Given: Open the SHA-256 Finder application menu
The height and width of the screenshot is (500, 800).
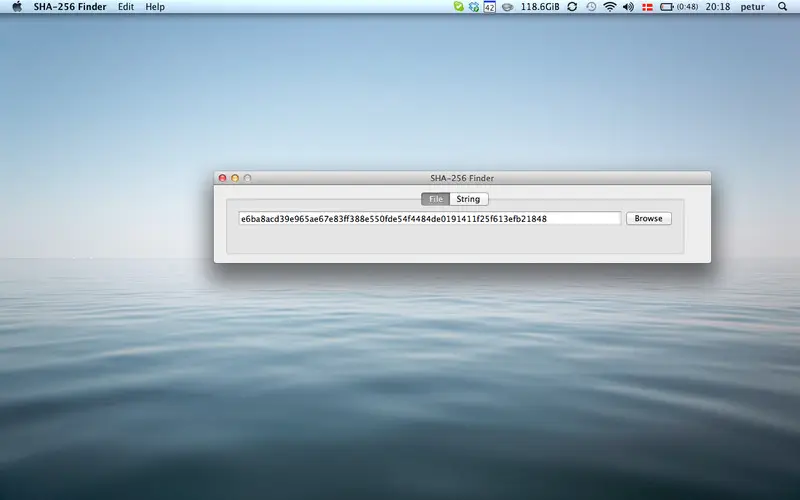Looking at the screenshot, I should click(x=70, y=7).
